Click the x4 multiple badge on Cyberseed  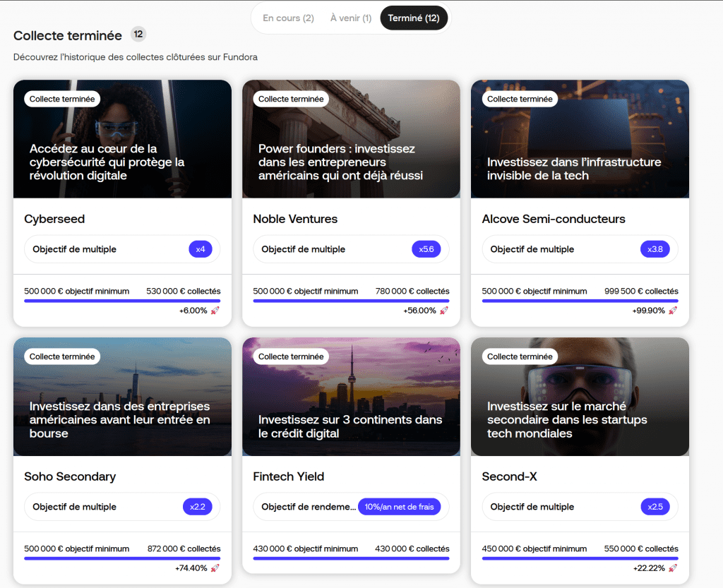pos(201,249)
